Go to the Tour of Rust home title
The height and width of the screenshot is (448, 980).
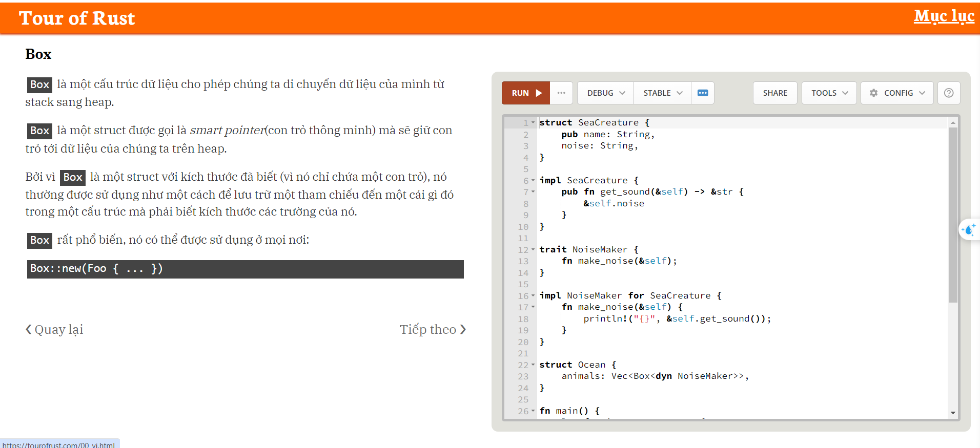click(x=77, y=18)
